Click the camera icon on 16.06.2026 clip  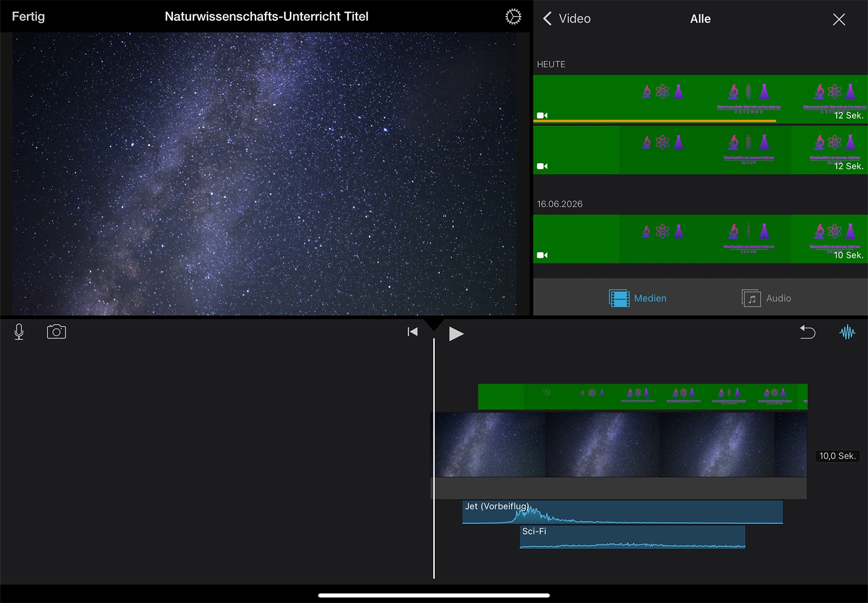tap(542, 255)
